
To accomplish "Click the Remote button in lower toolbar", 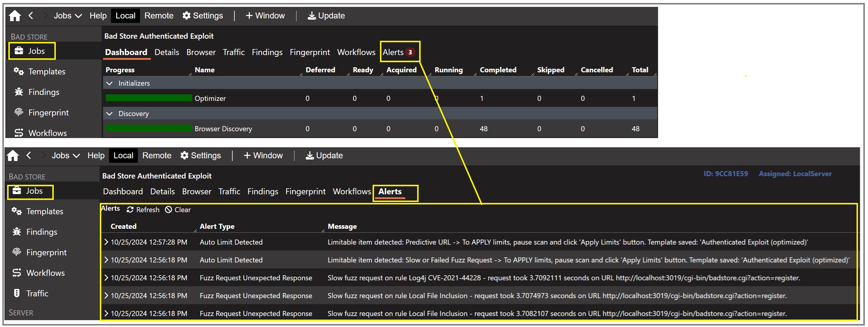I will [157, 155].
